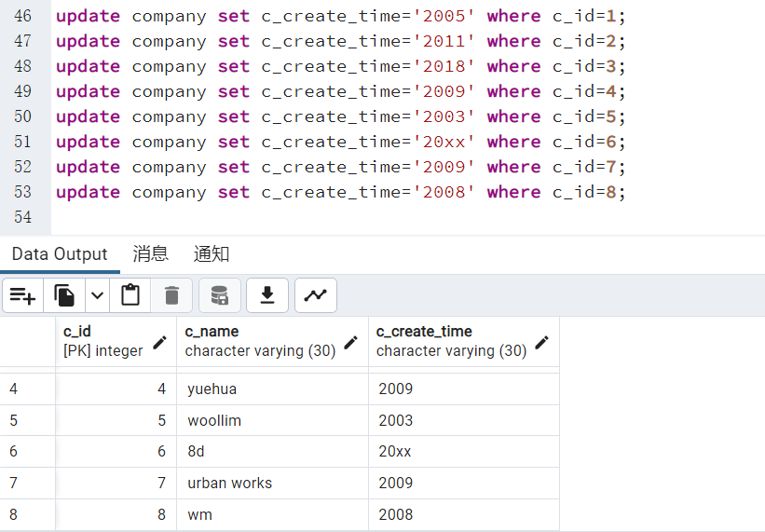Click the Copy icon in data toolbar

(64, 295)
